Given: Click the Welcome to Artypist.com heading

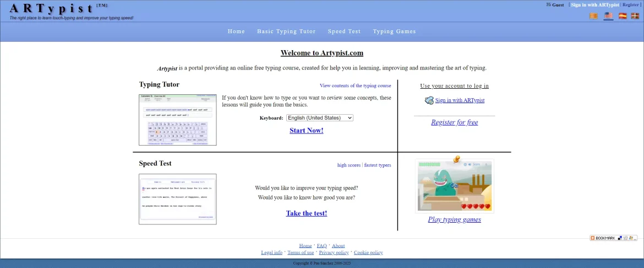Looking at the screenshot, I should 322,53.
